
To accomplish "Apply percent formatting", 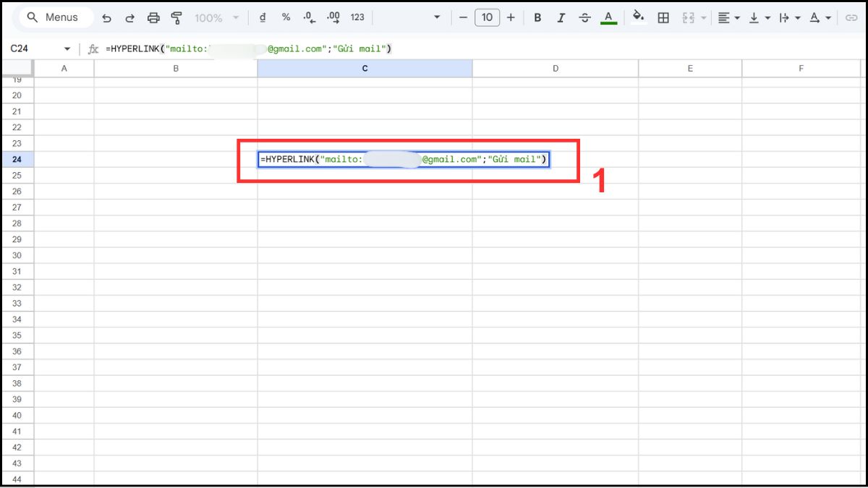I will click(286, 17).
